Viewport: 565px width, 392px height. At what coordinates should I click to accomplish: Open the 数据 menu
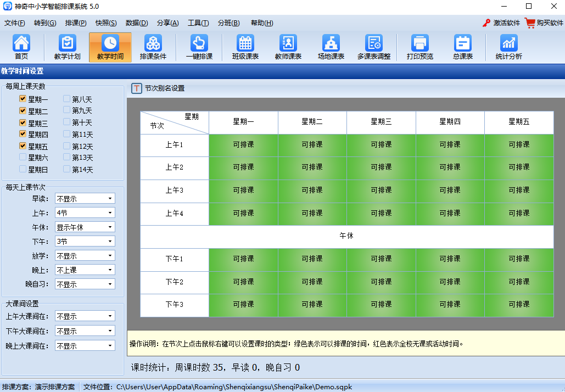[135, 23]
